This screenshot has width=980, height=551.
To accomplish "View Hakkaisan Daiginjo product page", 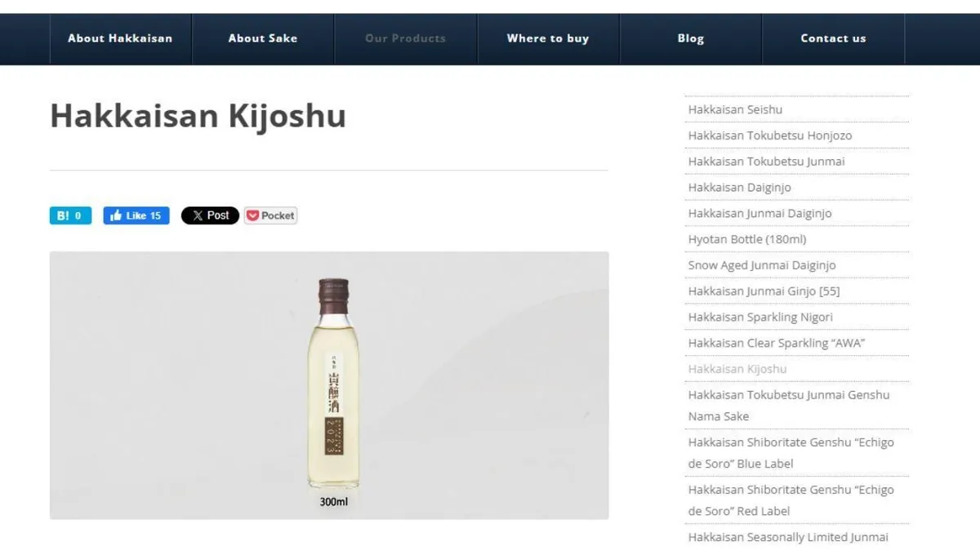I will tap(739, 187).
